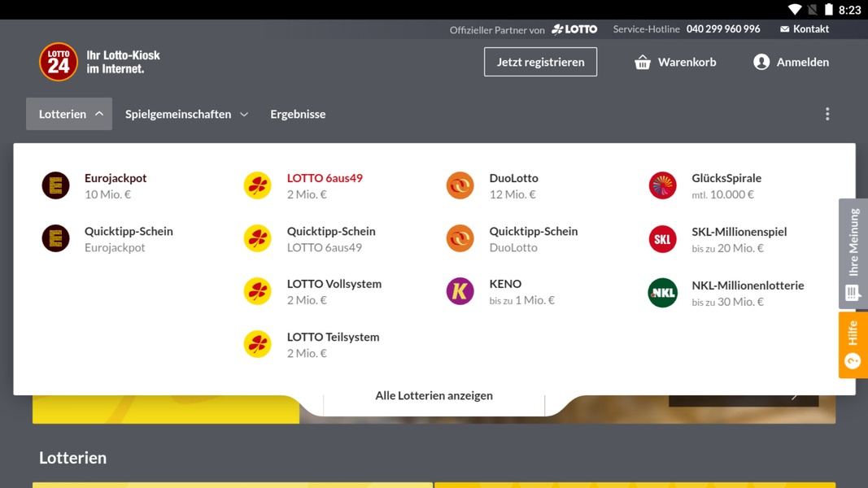This screenshot has height=488, width=868.
Task: Click the KENO purple K icon
Action: (460, 292)
